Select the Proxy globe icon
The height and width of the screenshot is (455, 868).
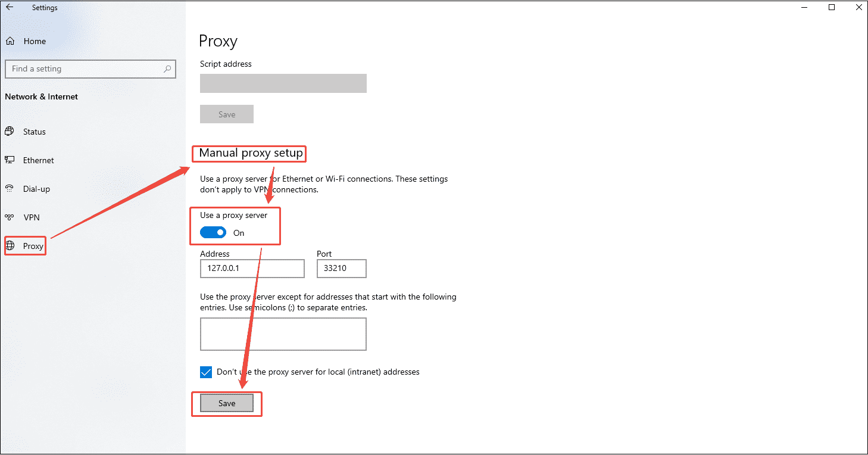(10, 245)
